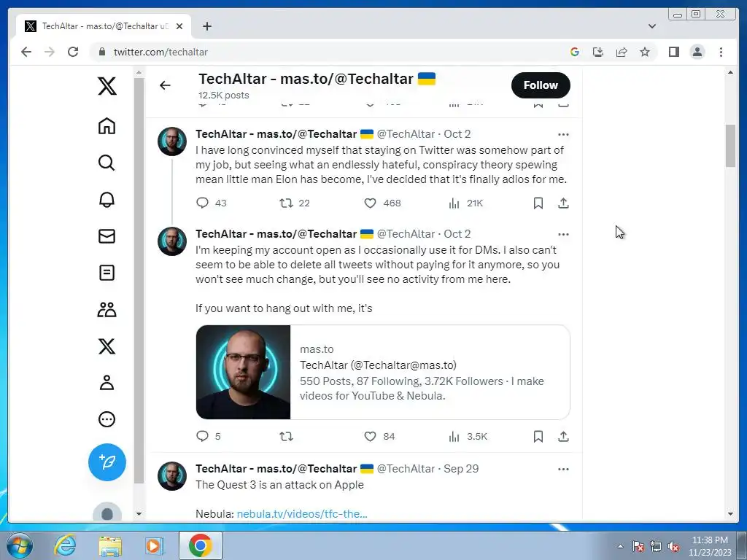Open the Explore search icon in sidebar
Screen dimensions: 747x560
pyautogui.click(x=107, y=163)
